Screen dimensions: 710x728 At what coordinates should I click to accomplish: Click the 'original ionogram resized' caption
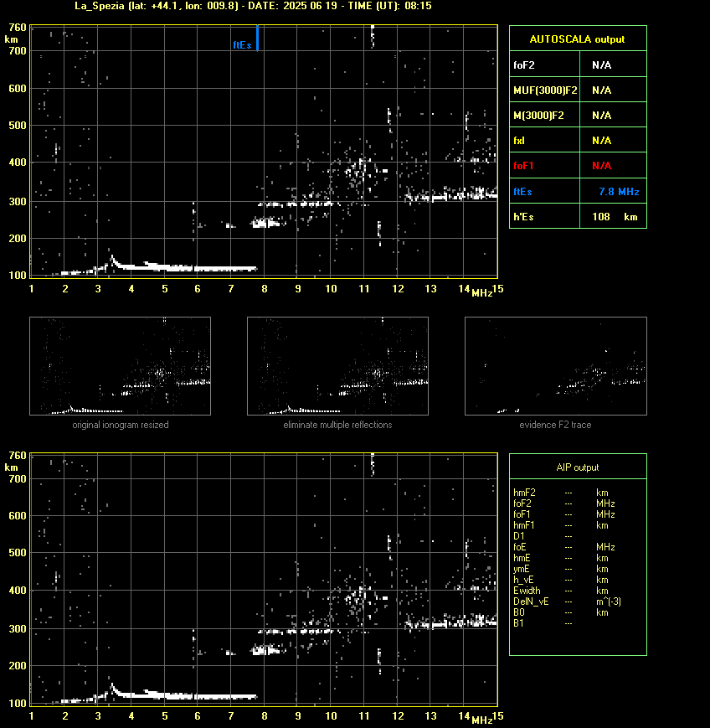click(121, 425)
